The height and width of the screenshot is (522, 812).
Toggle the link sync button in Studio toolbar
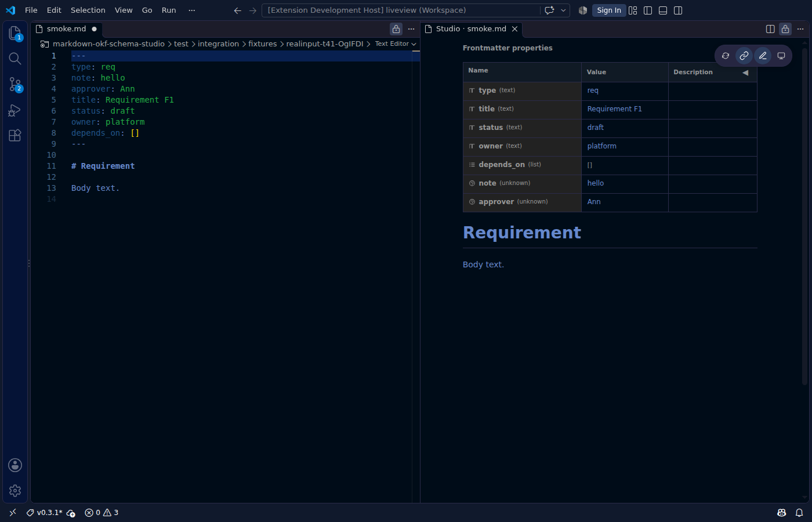[744, 56]
